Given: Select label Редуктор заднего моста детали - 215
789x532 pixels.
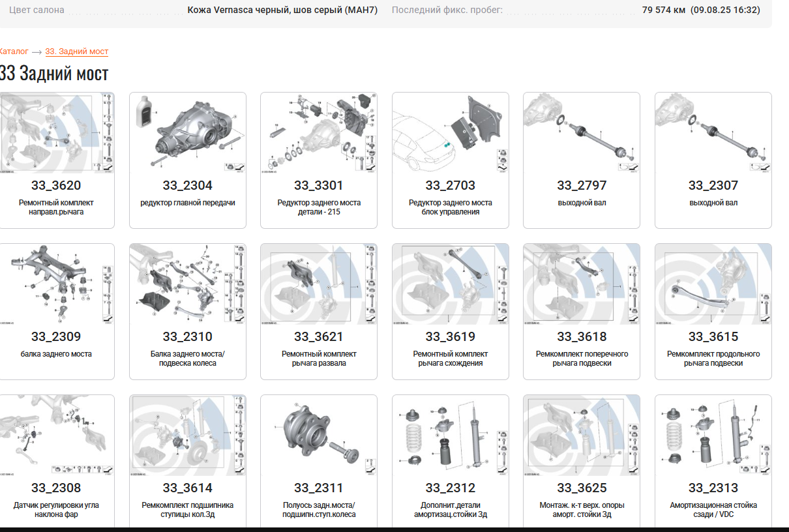Looking at the screenshot, I should point(319,207).
